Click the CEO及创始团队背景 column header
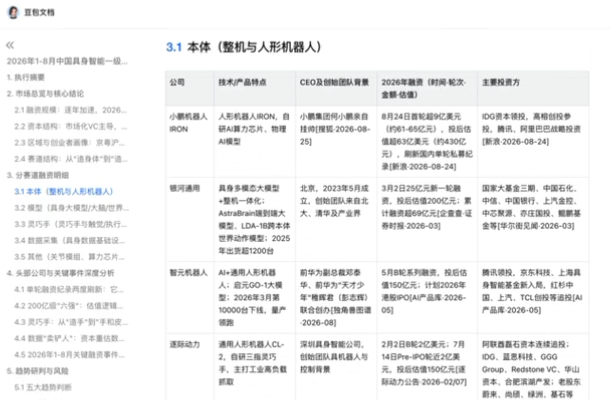The width and height of the screenshot is (610, 400). (x=336, y=88)
